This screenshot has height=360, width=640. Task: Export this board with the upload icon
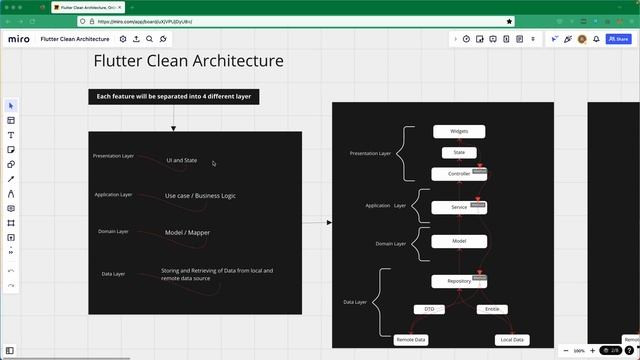136,39
